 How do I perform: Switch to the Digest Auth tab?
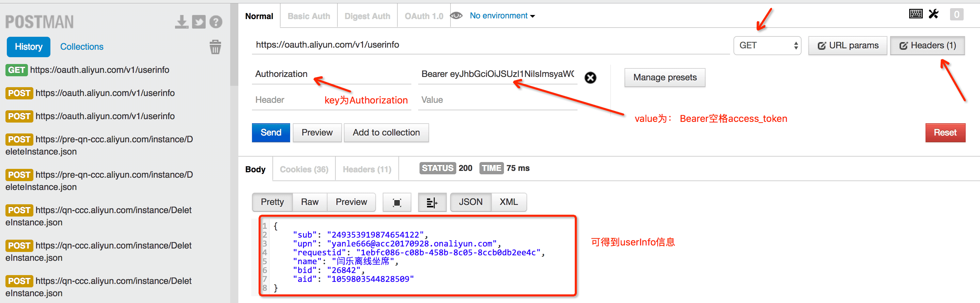[367, 16]
